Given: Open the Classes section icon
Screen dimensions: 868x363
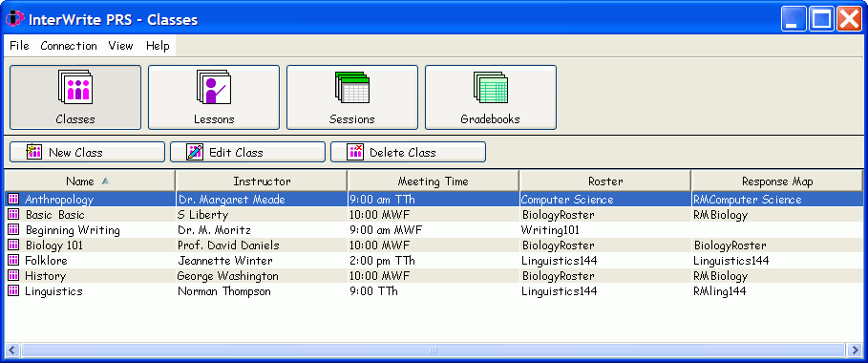Looking at the screenshot, I should 75,88.
